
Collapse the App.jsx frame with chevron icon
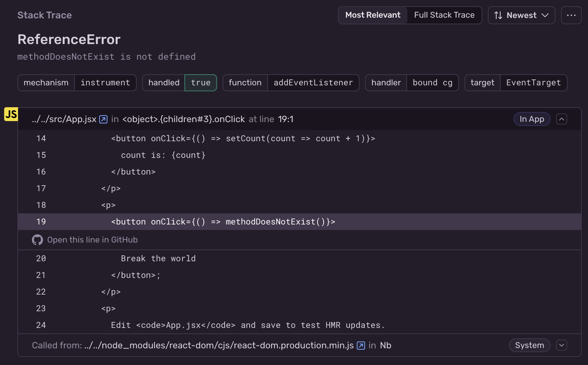click(x=562, y=119)
